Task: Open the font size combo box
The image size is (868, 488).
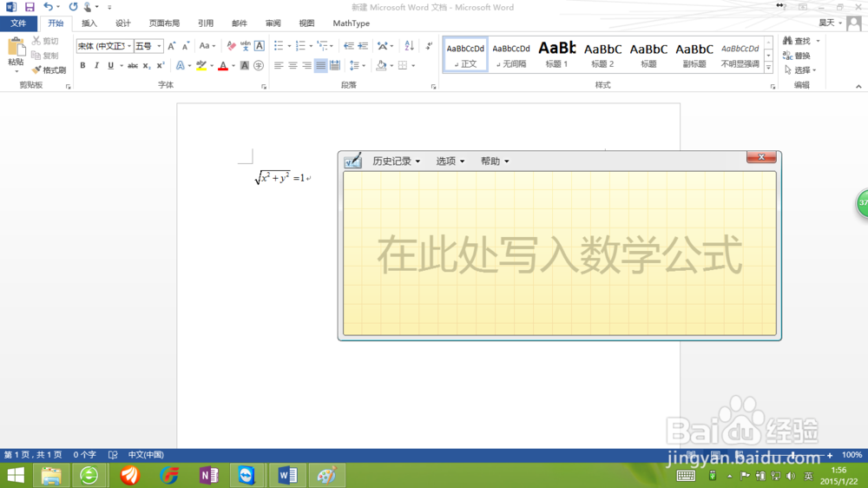Action: [148, 46]
